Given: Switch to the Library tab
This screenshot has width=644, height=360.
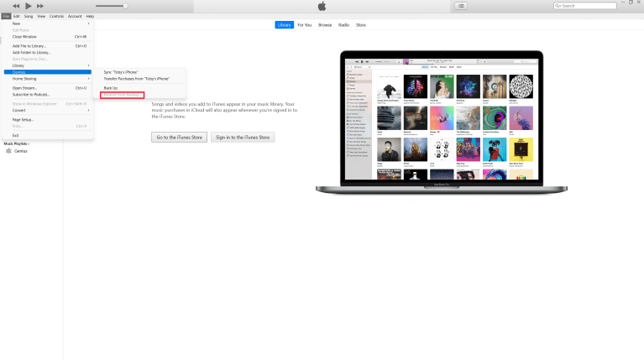Looking at the screenshot, I should (x=284, y=25).
